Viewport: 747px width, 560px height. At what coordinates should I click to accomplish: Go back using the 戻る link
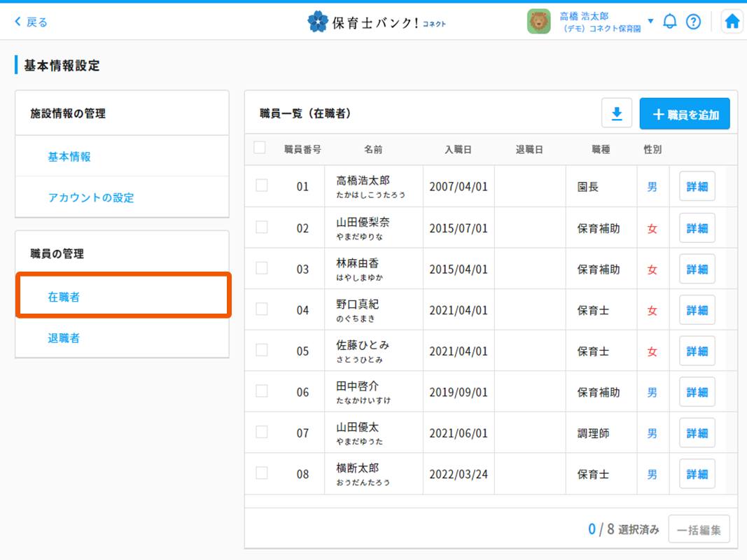[32, 22]
